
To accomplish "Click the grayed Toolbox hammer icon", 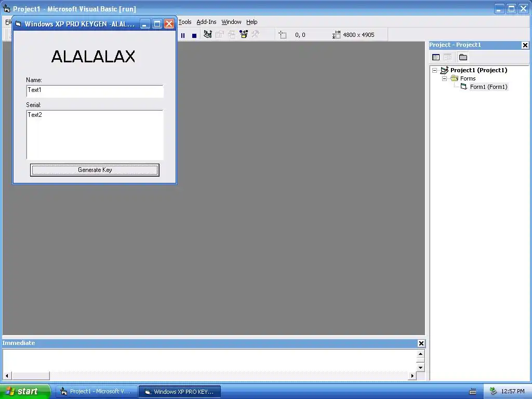I will tap(256, 34).
